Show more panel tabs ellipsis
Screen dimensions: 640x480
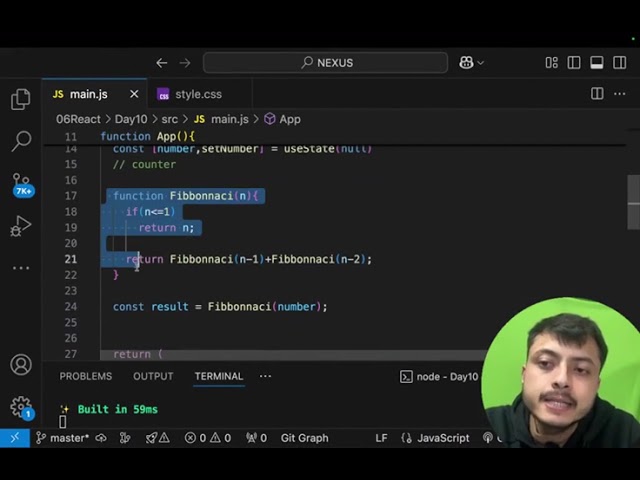click(x=265, y=376)
